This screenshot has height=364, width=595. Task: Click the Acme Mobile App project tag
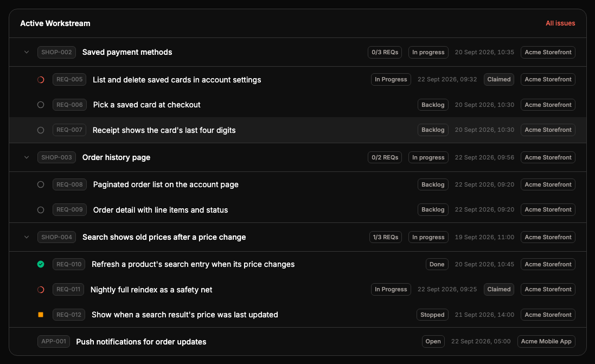546,341
